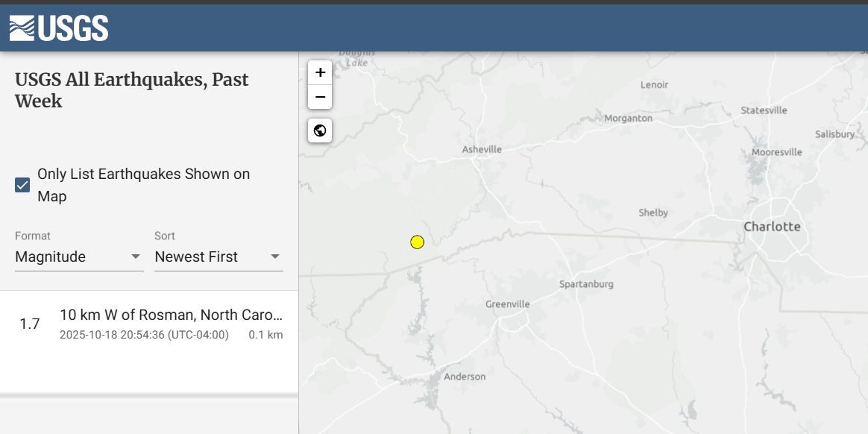Click the USGS All Earthquakes heading
This screenshot has height=434, width=868.
132,90
